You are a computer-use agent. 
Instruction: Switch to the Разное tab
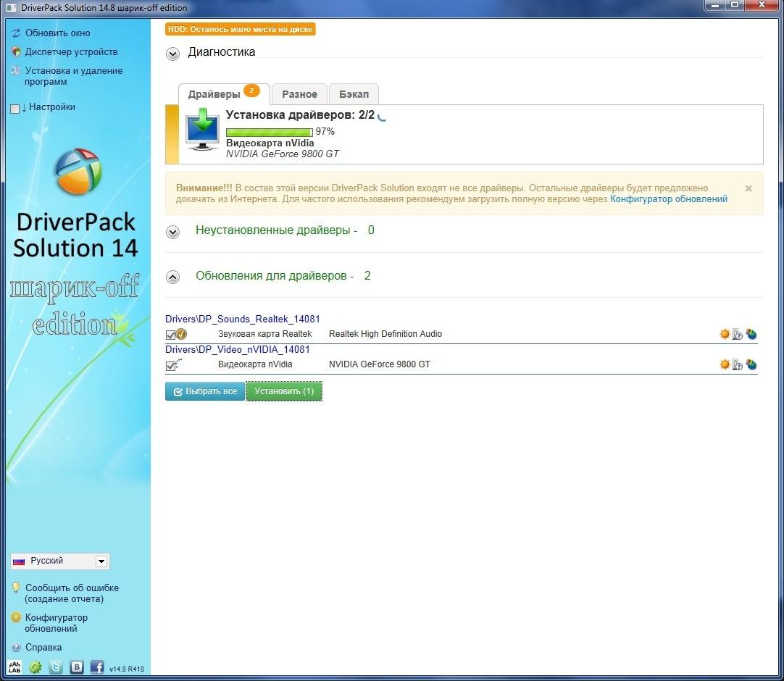click(299, 94)
